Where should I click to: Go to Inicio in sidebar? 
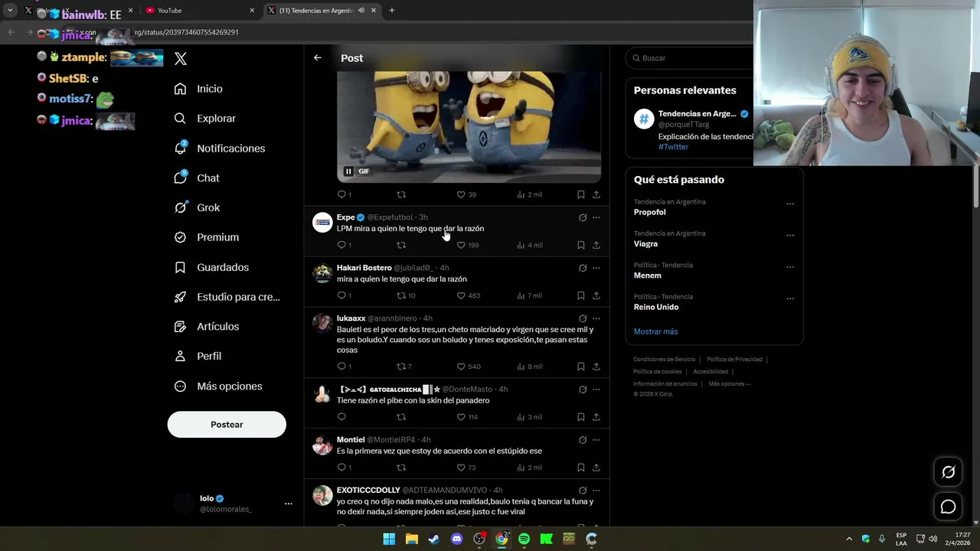[198, 89]
